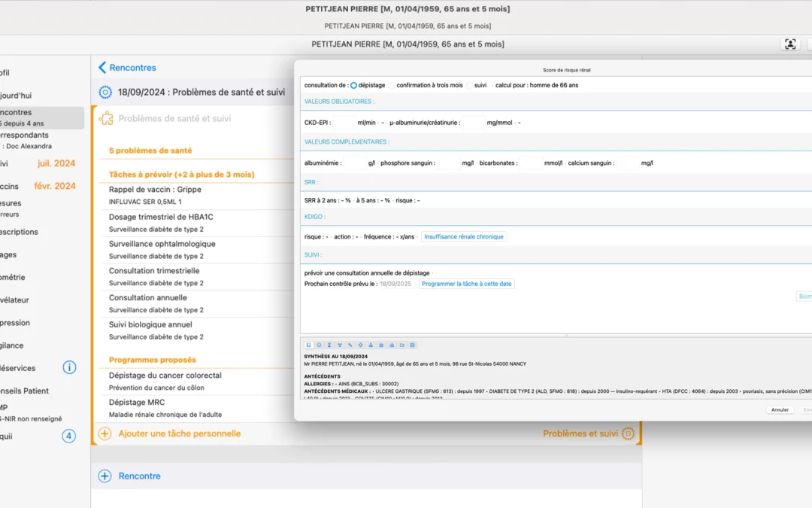Click the puzzle piece icon near Problèmes de santé
Viewport: 812px width, 508px height.
106,118
